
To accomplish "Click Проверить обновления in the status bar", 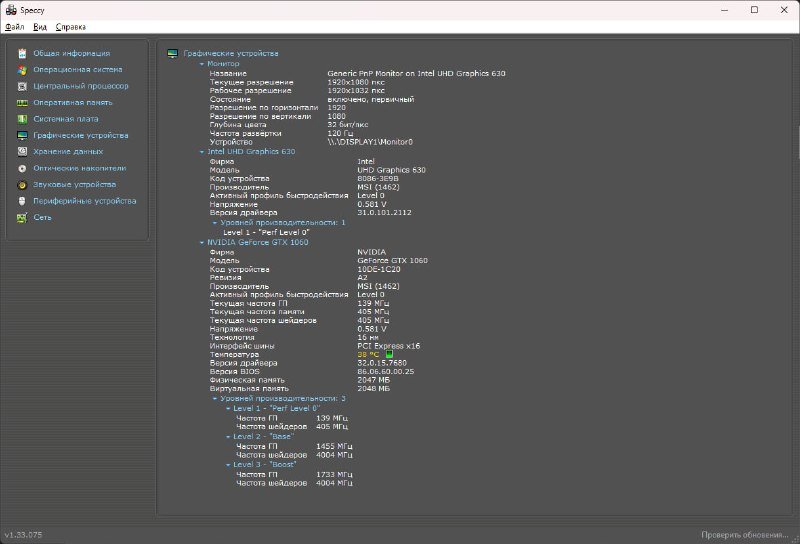I will 744,535.
